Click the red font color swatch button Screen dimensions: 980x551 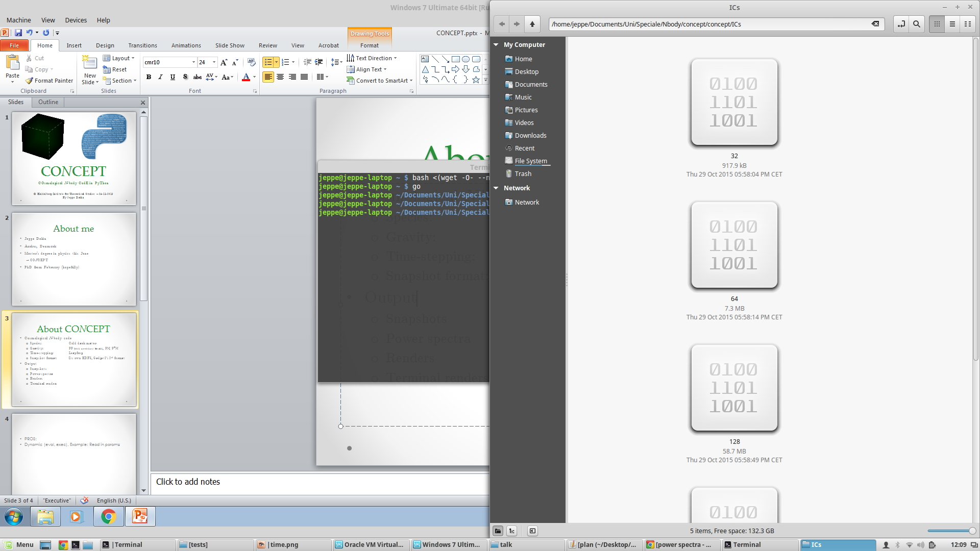(246, 77)
